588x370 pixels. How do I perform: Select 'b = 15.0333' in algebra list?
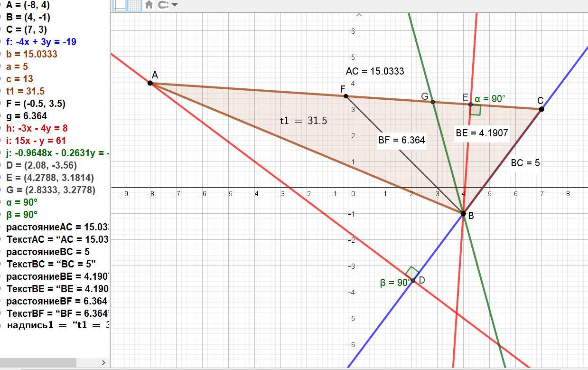coord(32,54)
